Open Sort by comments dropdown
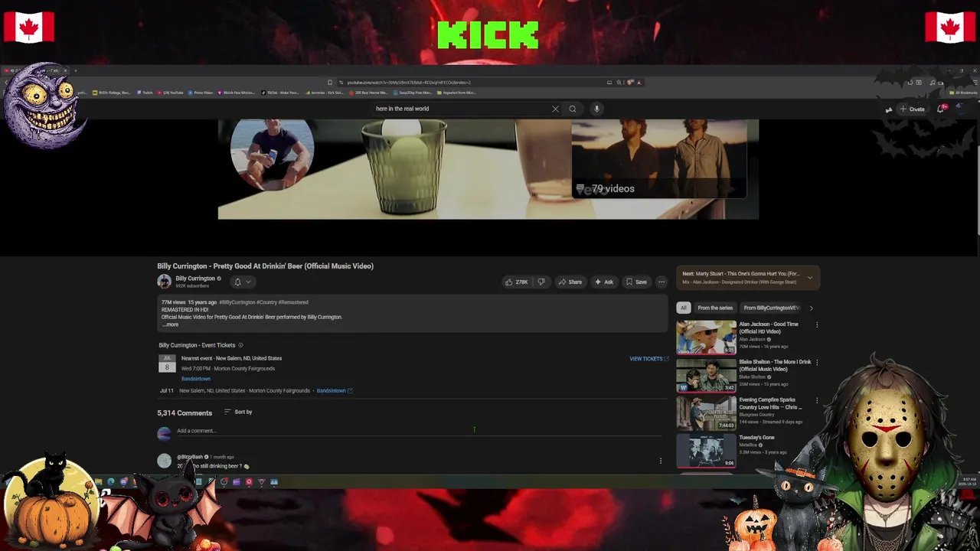Viewport: 980px width, 551px height. pos(238,412)
